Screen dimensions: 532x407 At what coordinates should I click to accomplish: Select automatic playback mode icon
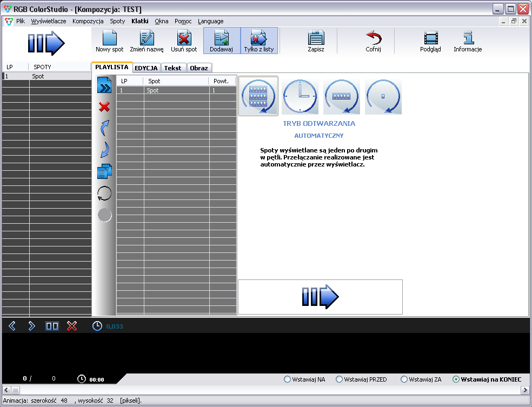(x=258, y=96)
